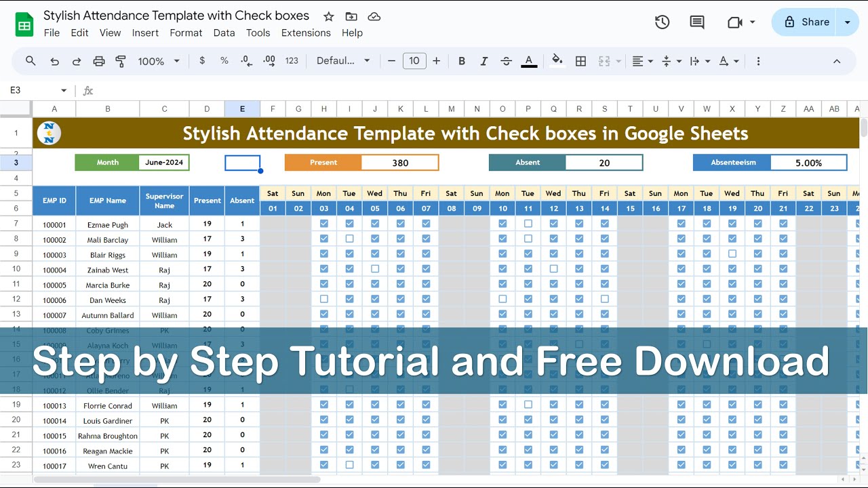868x488 pixels.
Task: Start a Meet video call
Action: pyautogui.click(x=734, y=22)
